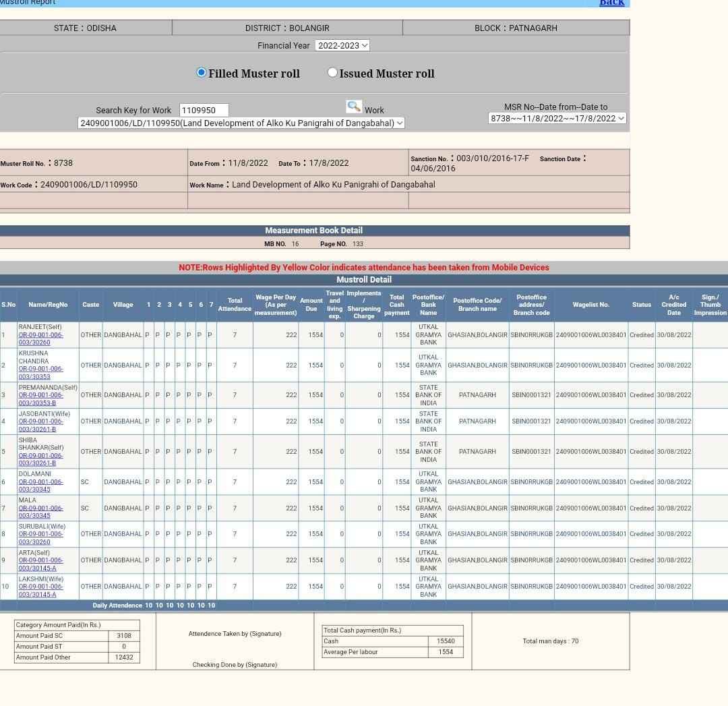Image resolution: width=728 pixels, height=706 pixels.
Task: Select the Filled Muster roll radio button
Action: [201, 72]
